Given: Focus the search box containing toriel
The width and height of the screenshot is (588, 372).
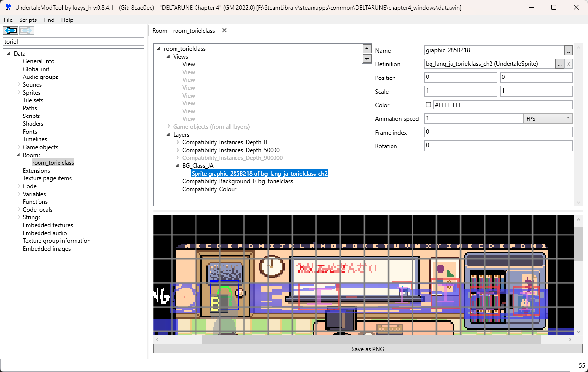Looking at the screenshot, I should click(74, 42).
